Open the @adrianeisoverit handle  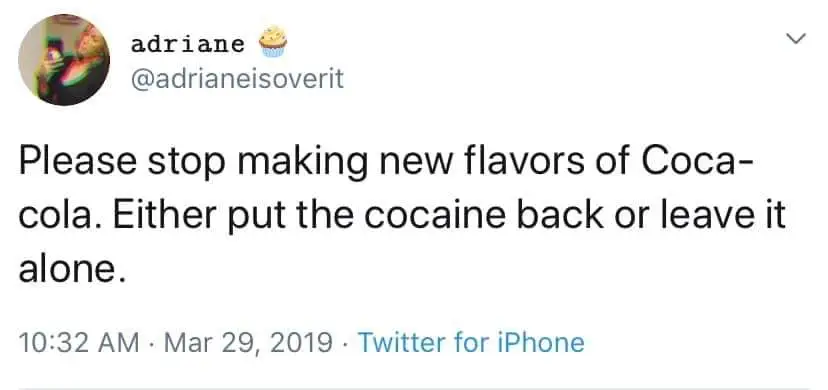237,79
